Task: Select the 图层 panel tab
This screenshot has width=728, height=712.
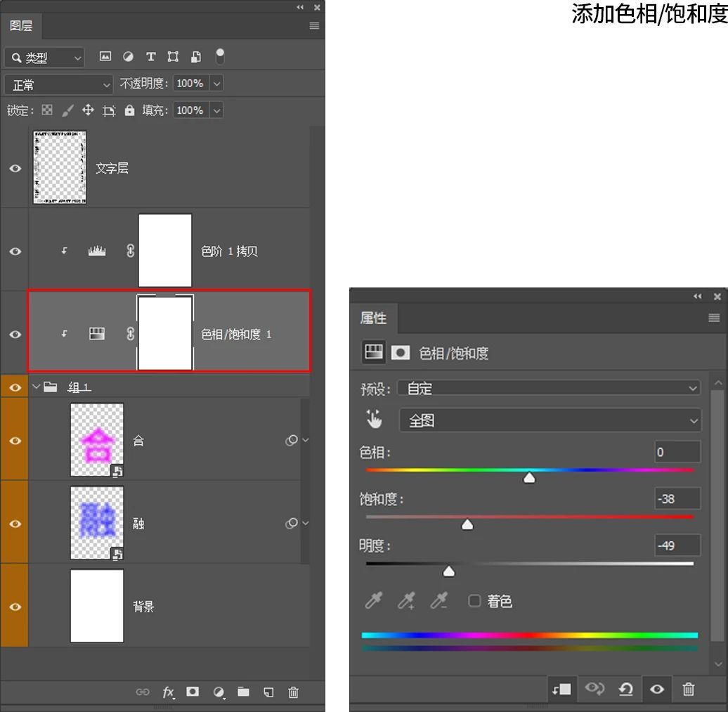Action: [21, 26]
